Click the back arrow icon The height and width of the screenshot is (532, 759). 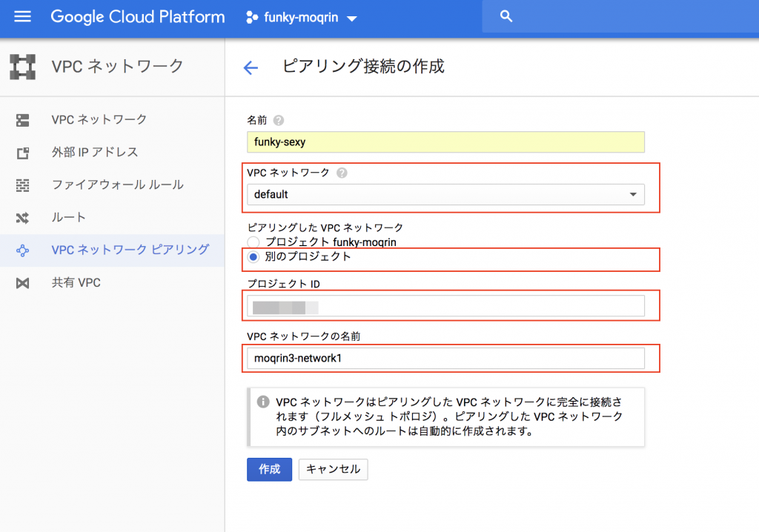251,68
